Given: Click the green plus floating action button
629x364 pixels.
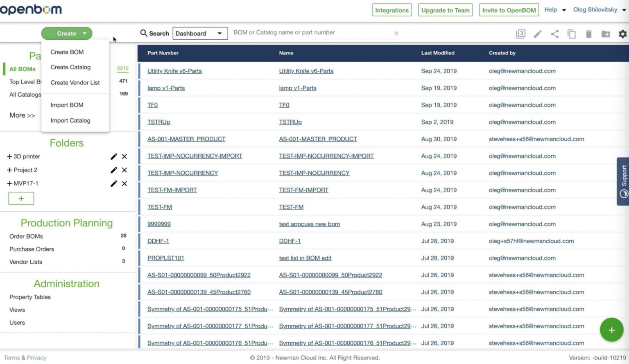Looking at the screenshot, I should click(x=611, y=330).
